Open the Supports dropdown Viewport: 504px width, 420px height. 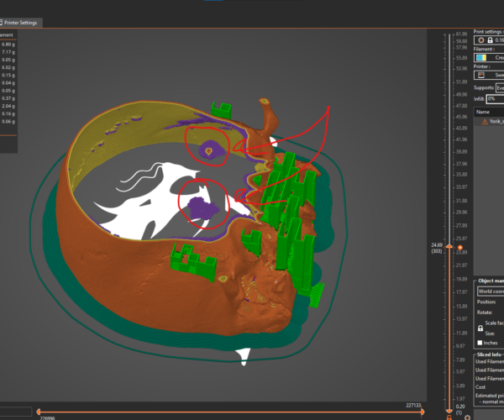coord(499,87)
